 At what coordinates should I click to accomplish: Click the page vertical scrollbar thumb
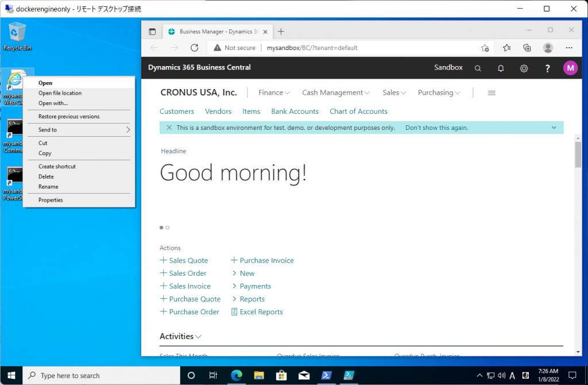(x=578, y=155)
